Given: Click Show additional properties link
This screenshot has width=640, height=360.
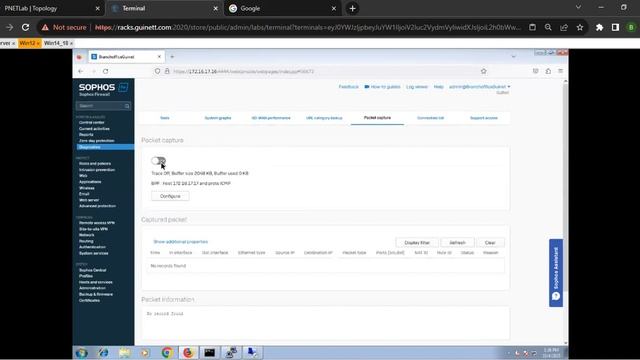Looking at the screenshot, I should tap(180, 242).
